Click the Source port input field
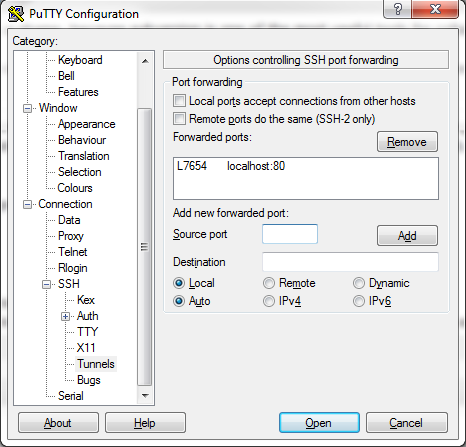Viewport: 466px width, 447px height. 290,234
